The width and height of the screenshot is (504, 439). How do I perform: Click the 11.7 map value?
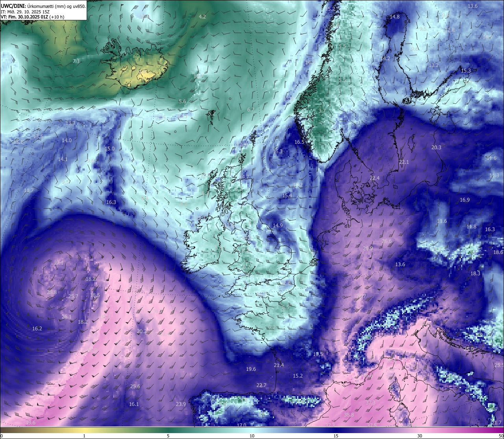click(29, 190)
